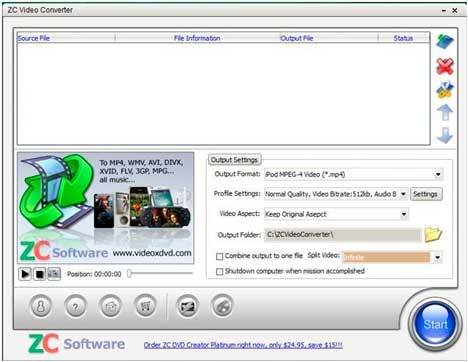Move selected file down in list
This screenshot has height=362, width=468.
coord(445,135)
